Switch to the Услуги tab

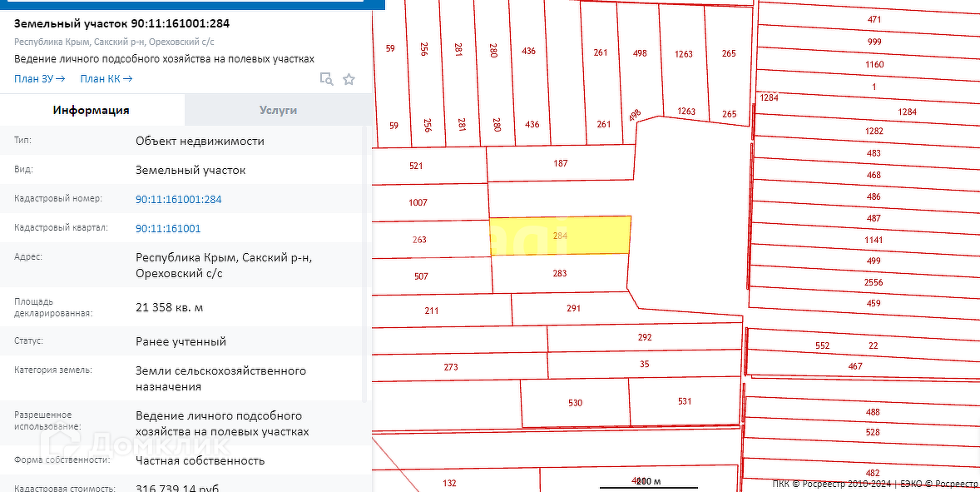(x=278, y=110)
